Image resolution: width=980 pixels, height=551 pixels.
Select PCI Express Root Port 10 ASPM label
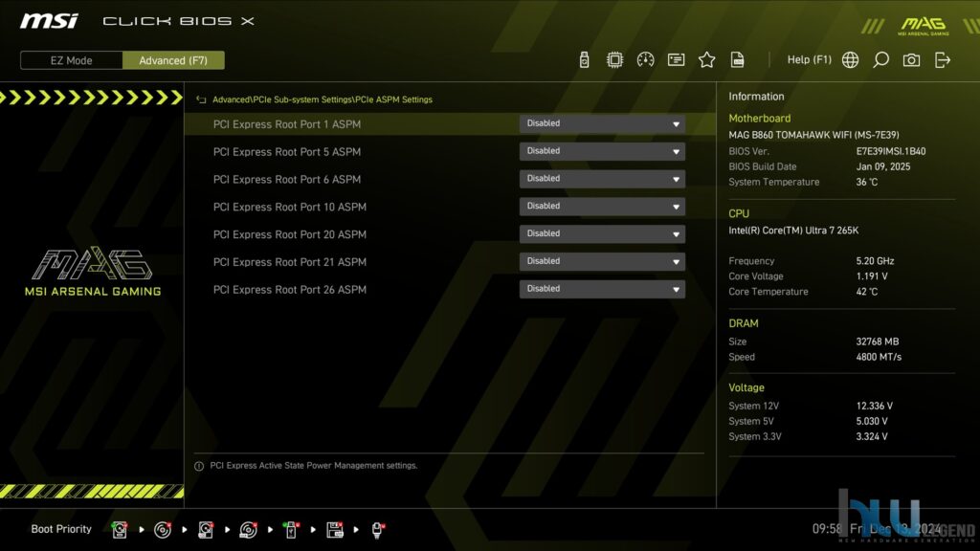click(x=290, y=207)
